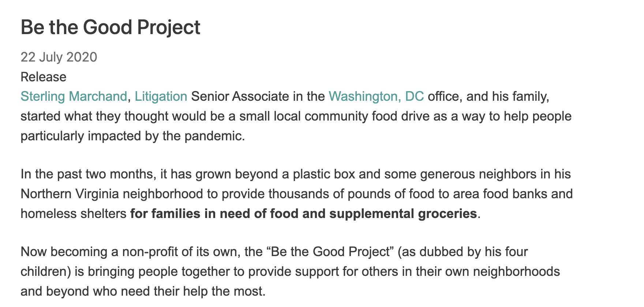The width and height of the screenshot is (644, 307).
Task: Open the Washington, DC office link
Action: coord(376,96)
